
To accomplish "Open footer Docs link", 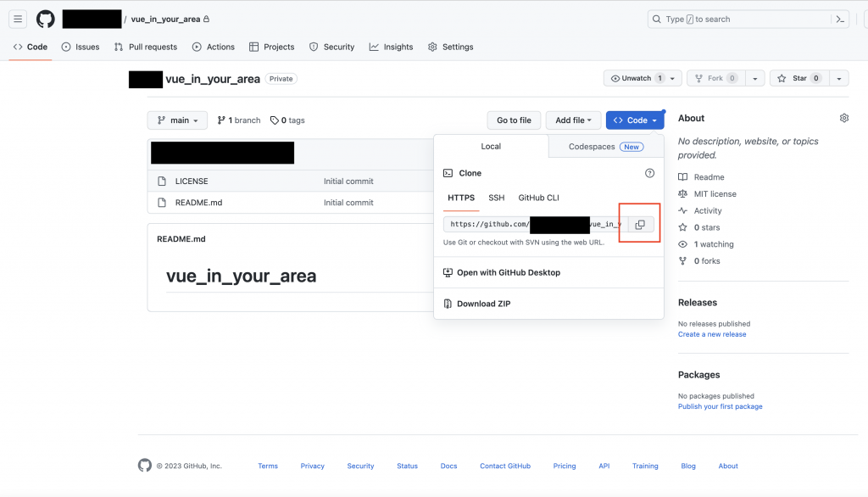I will click(x=449, y=466).
